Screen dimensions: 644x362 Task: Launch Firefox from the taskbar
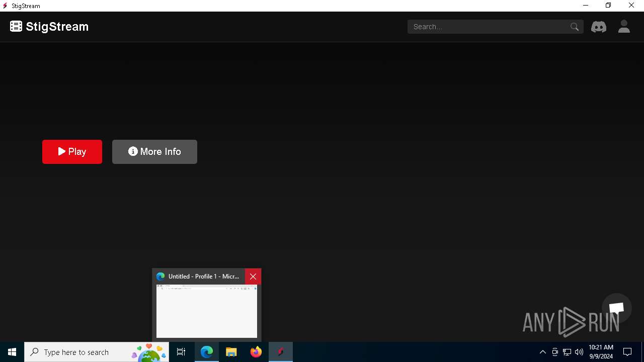256,352
